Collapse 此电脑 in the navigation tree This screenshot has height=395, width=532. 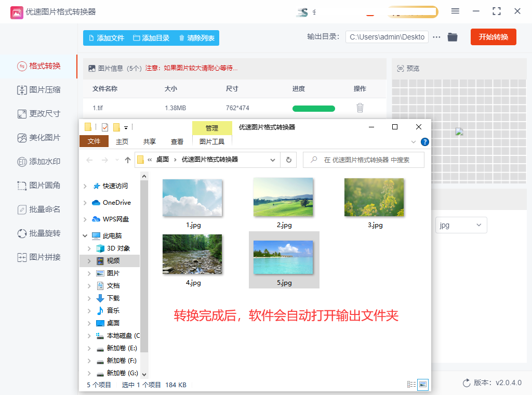[x=85, y=235]
